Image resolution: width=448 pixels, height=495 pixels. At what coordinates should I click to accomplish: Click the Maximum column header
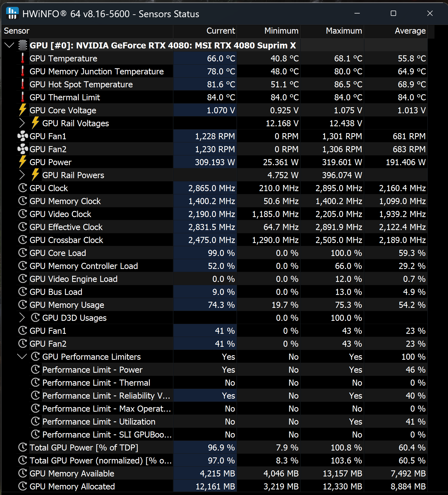click(x=332, y=31)
